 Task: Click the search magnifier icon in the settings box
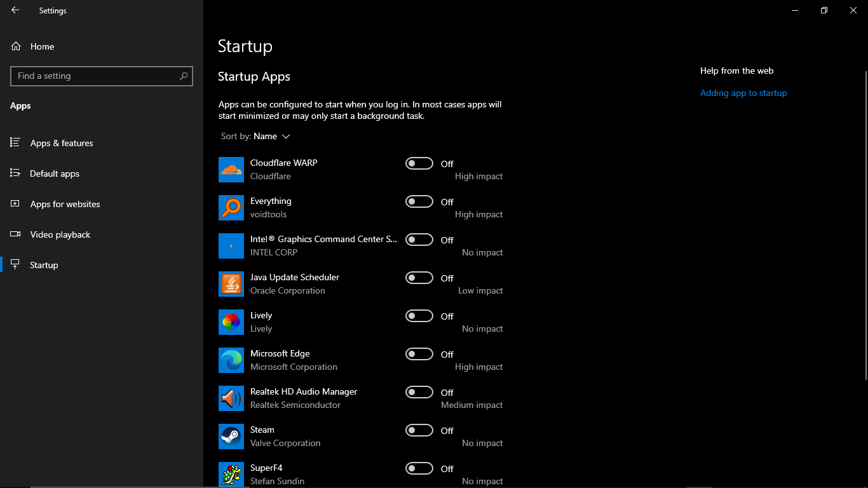pyautogui.click(x=184, y=76)
